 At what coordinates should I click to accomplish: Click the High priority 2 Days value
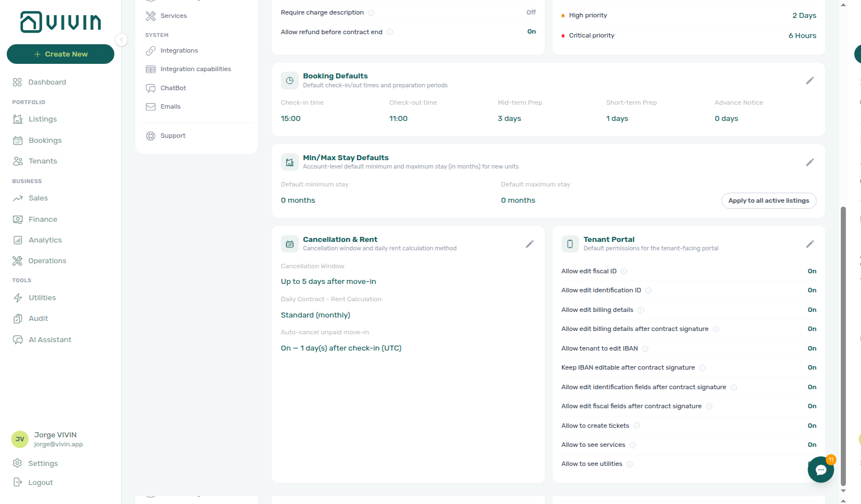(804, 16)
